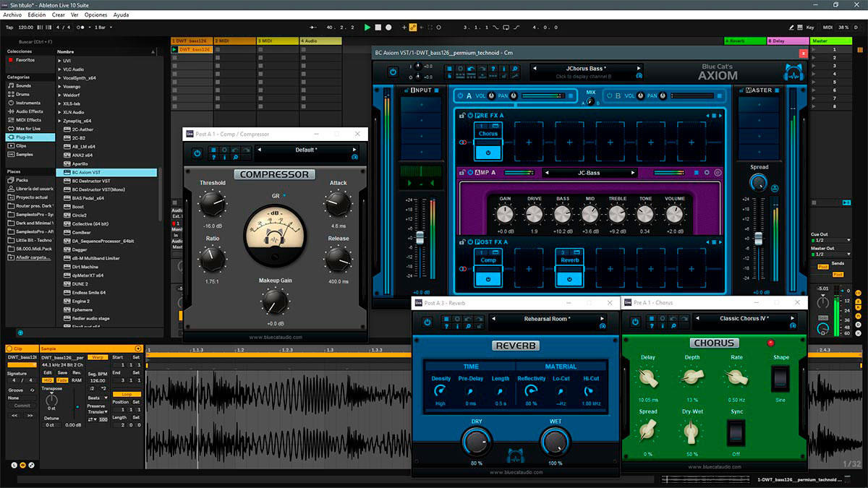Screen dimensions: 868x488
Task: Launch the DWT_bass126 clip play triangle
Action: (x=174, y=50)
